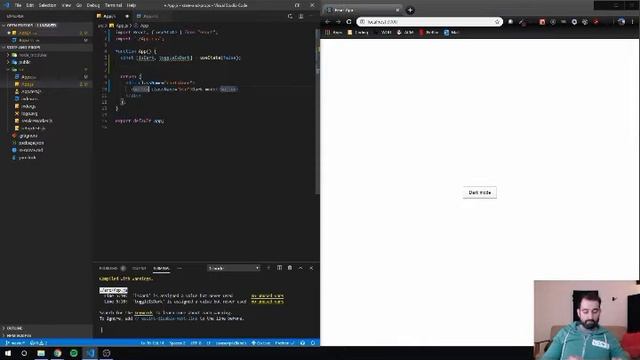Open the Selection menu
The width and height of the screenshot is (640, 360).
(47, 5)
